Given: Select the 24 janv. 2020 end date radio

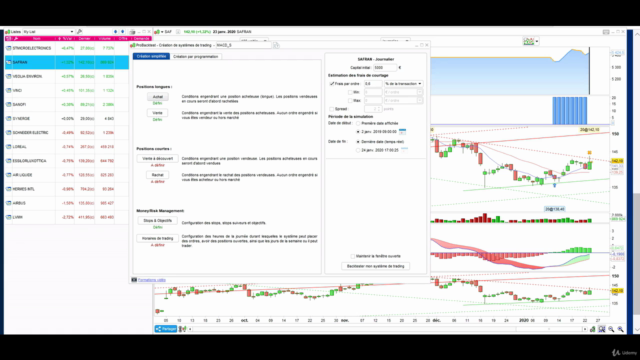Looking at the screenshot, I should [358, 150].
